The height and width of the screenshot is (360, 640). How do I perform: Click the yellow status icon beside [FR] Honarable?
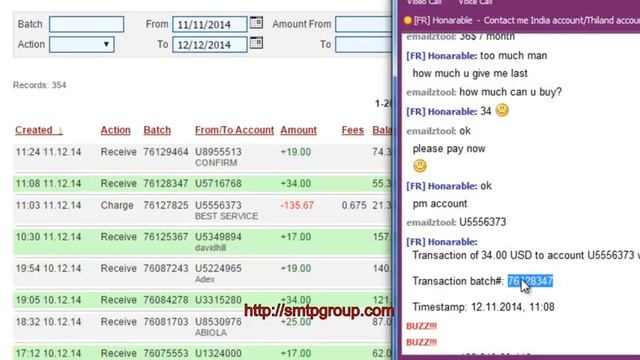407,20
